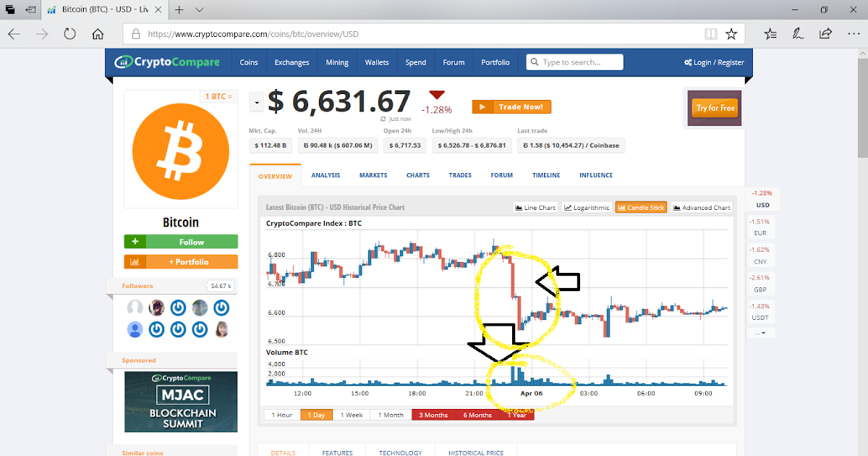The image size is (868, 456).
Task: Open the last follower's female avatar
Action: tap(221, 330)
